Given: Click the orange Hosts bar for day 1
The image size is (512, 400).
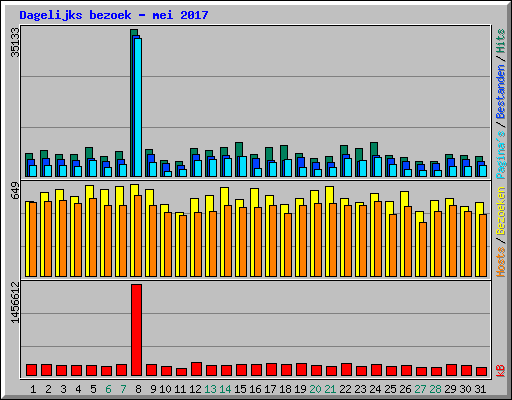Looking at the screenshot, I should (33, 239).
